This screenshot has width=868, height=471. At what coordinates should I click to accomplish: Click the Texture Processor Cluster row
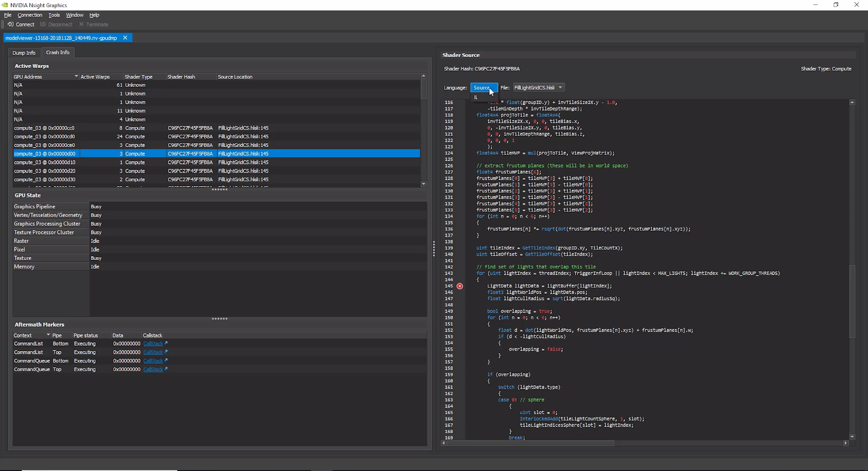220,232
